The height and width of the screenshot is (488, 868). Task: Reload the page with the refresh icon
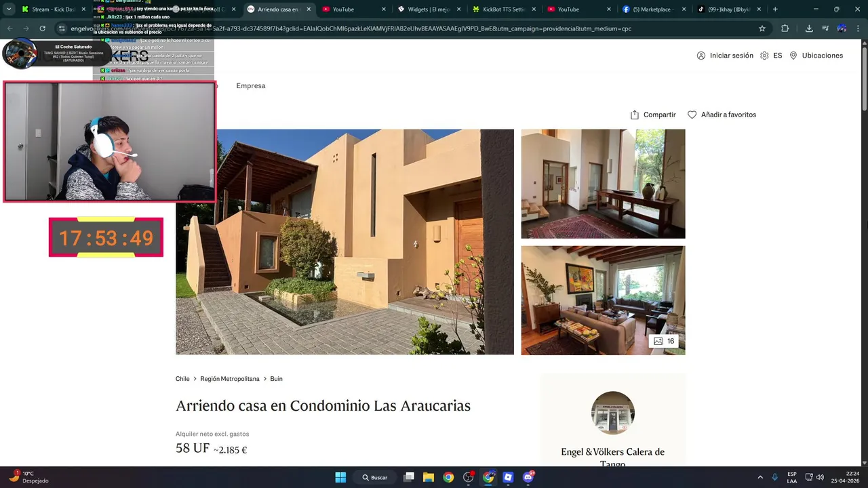(x=42, y=28)
